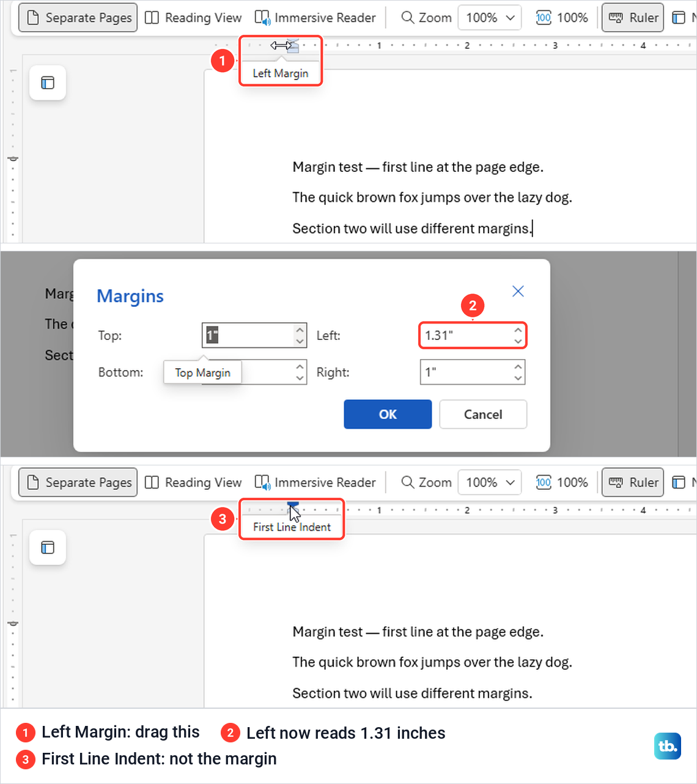Increase the Right margin with the up arrow
Image resolution: width=697 pixels, height=784 pixels.
coord(518,366)
